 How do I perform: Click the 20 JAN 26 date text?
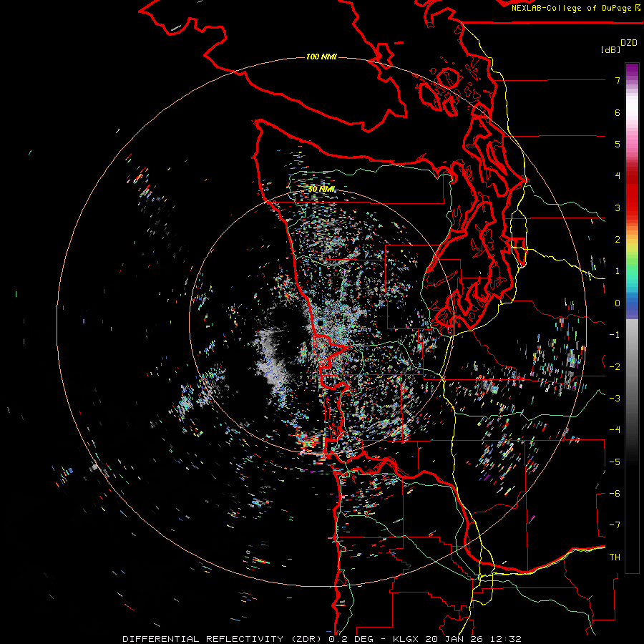click(454, 639)
